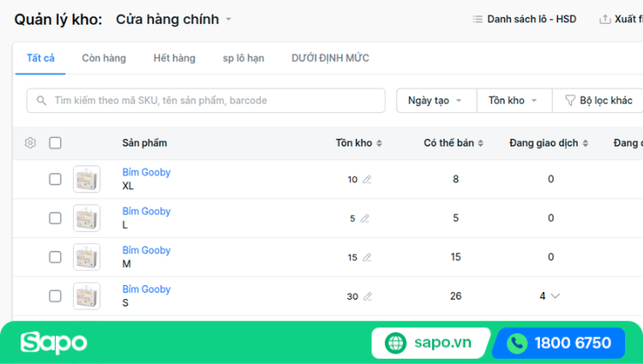Sort by Đang giao dịch column arrows
Image resolution: width=643 pixels, height=364 pixels.
pyautogui.click(x=586, y=143)
